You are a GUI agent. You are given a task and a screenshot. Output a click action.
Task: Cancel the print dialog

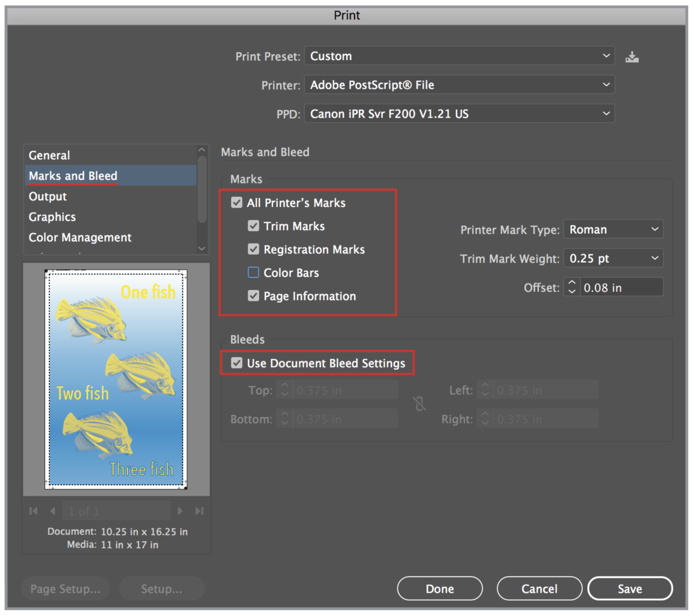(539, 588)
